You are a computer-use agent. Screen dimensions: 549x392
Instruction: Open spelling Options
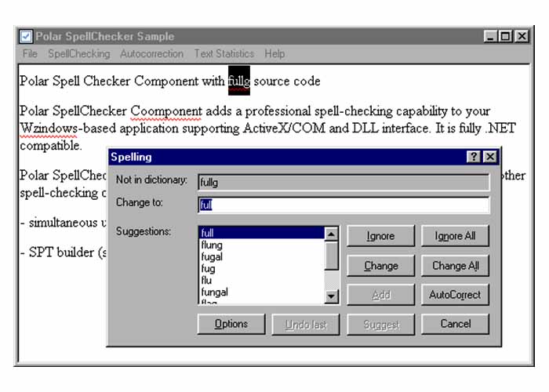pos(231,324)
